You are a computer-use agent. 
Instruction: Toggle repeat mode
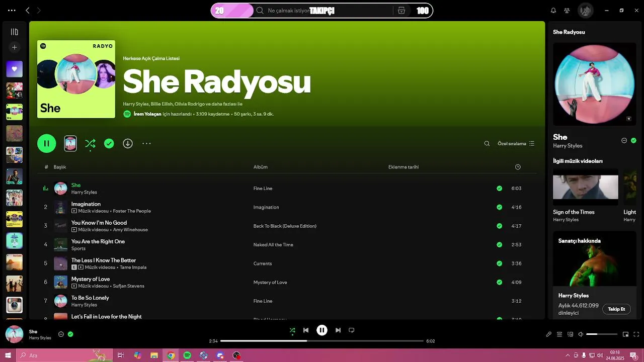(352, 330)
